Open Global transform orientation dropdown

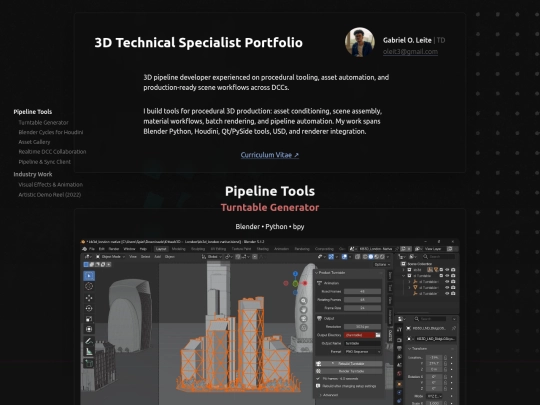pos(212,257)
